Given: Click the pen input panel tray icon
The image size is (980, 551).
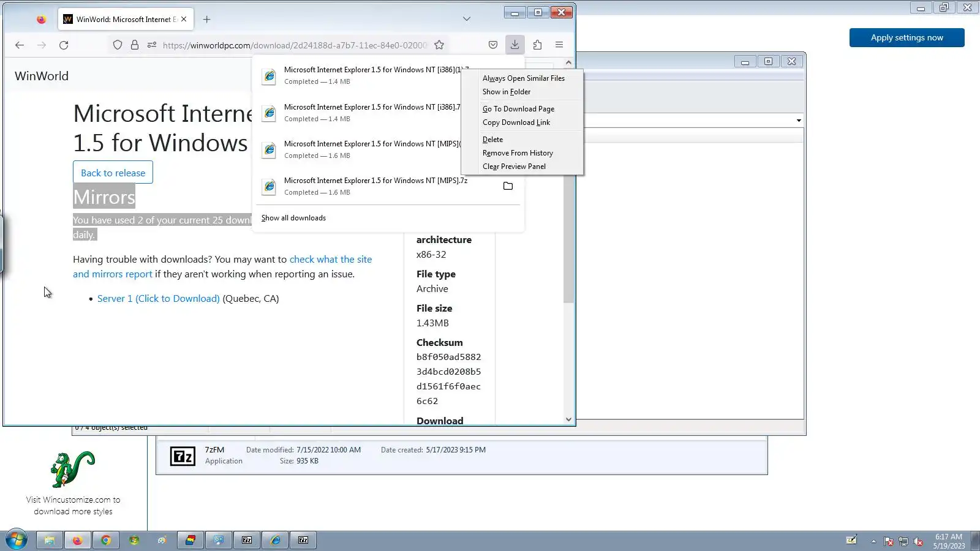Looking at the screenshot, I should coord(851,540).
